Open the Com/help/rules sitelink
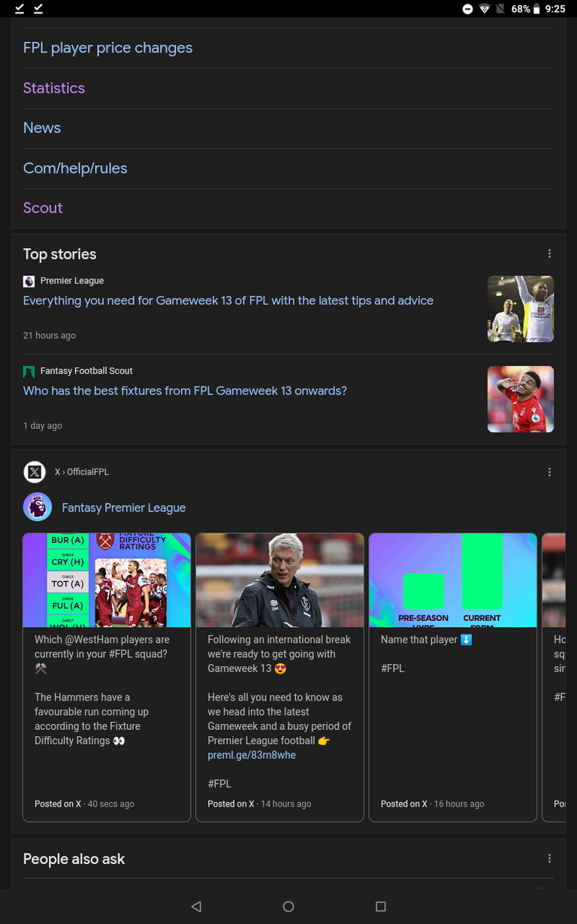577x924 pixels. coord(75,168)
